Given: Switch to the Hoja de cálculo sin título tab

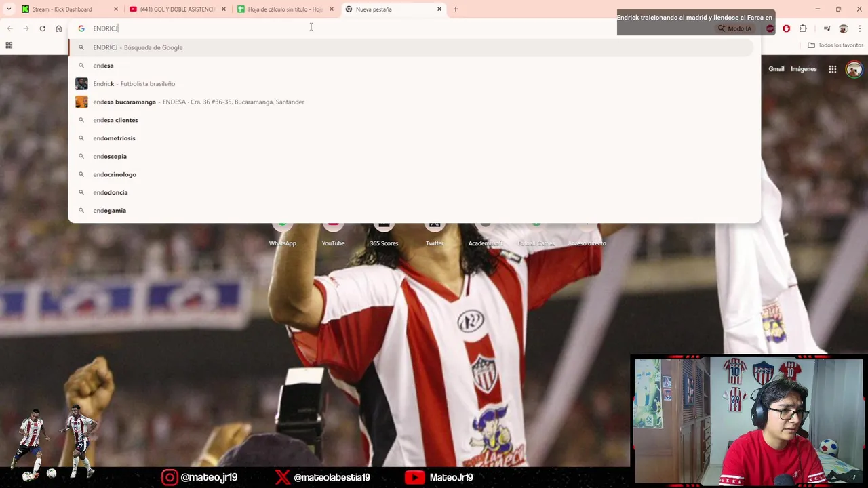Looking at the screenshot, I should (x=285, y=9).
